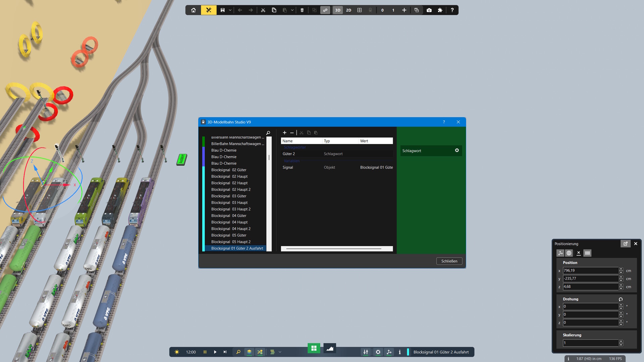Open the save options dropdown arrow
The width and height of the screenshot is (644, 362).
coord(230,10)
